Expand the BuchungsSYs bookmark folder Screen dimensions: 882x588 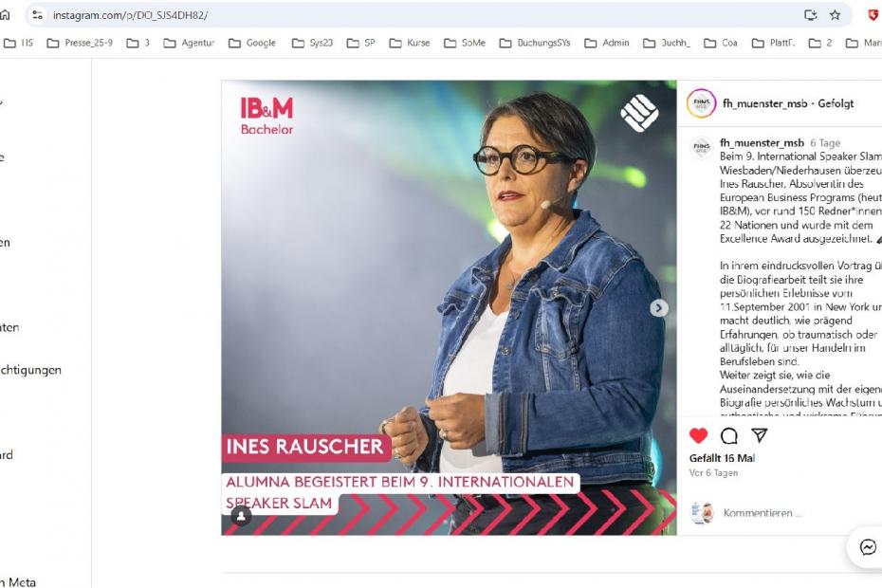tap(535, 43)
